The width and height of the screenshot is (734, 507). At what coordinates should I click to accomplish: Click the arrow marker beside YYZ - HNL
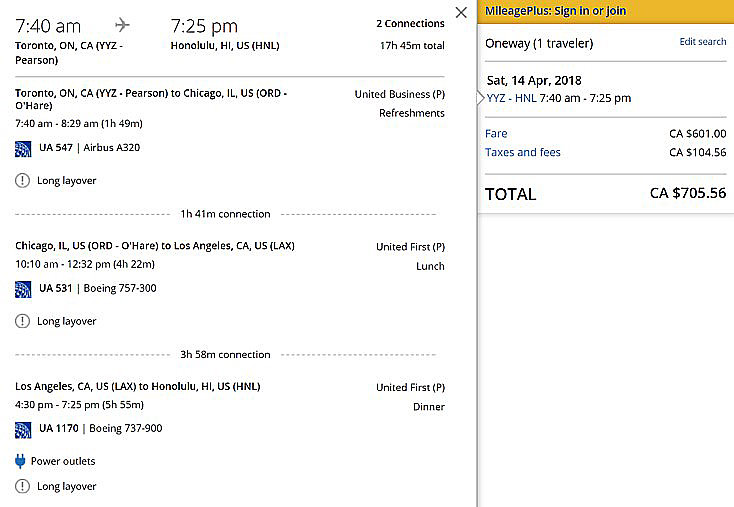tap(481, 97)
